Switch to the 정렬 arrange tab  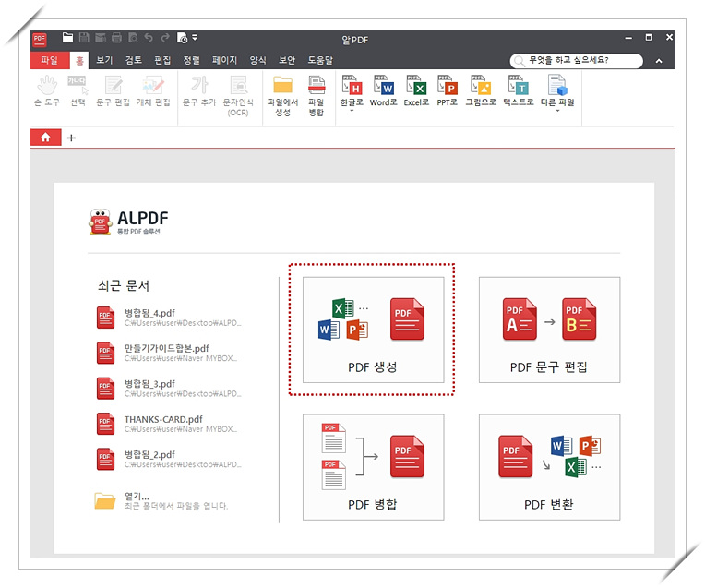pos(192,60)
